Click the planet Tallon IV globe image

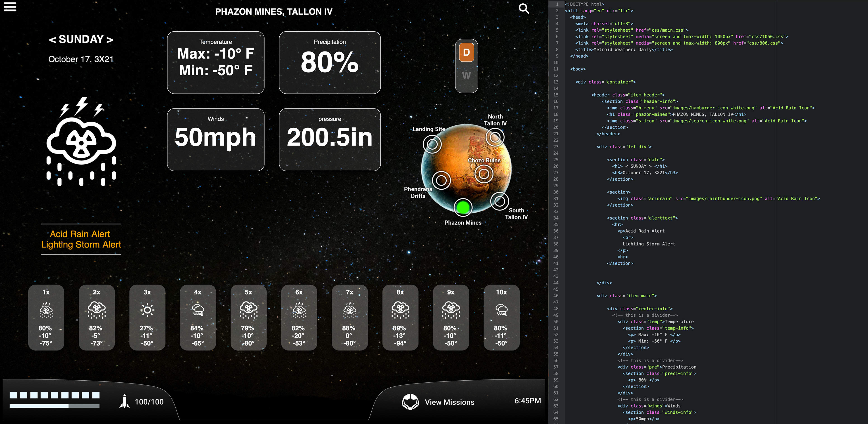[466, 169]
